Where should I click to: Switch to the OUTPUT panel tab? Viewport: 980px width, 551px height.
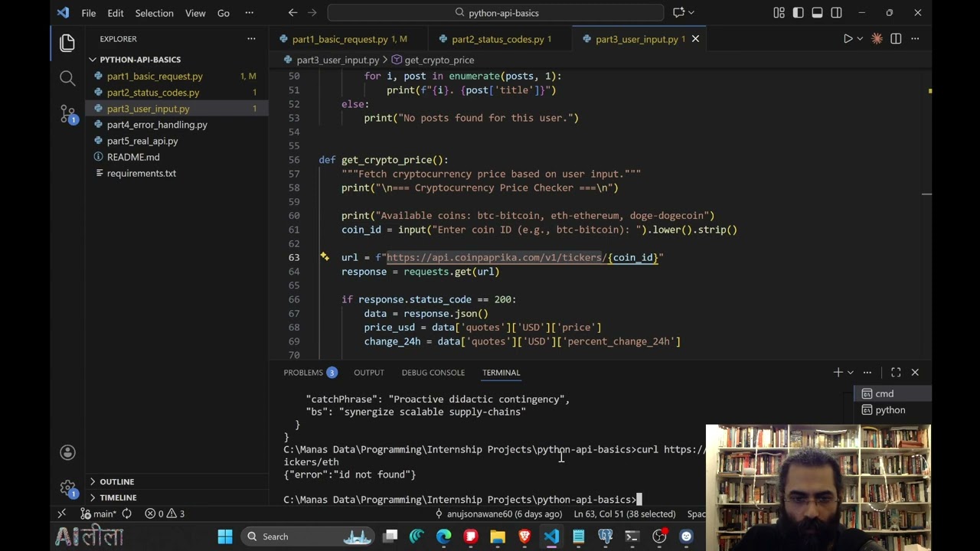369,373
